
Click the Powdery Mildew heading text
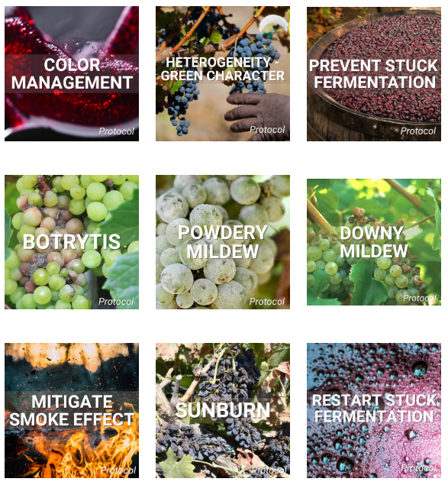tap(223, 242)
